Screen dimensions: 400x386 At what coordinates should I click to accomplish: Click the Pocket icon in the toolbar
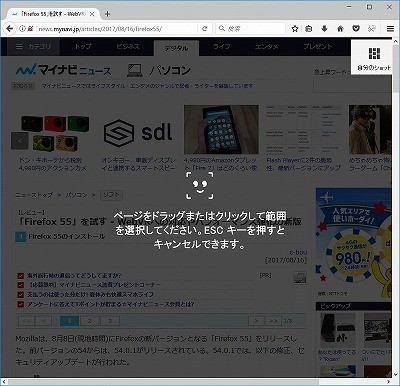click(x=356, y=29)
